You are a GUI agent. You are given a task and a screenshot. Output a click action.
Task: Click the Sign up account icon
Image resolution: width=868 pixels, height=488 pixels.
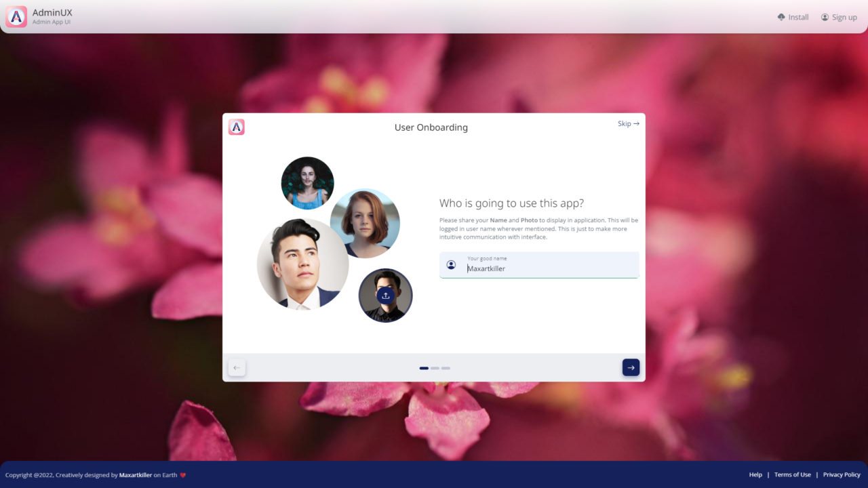tap(825, 16)
